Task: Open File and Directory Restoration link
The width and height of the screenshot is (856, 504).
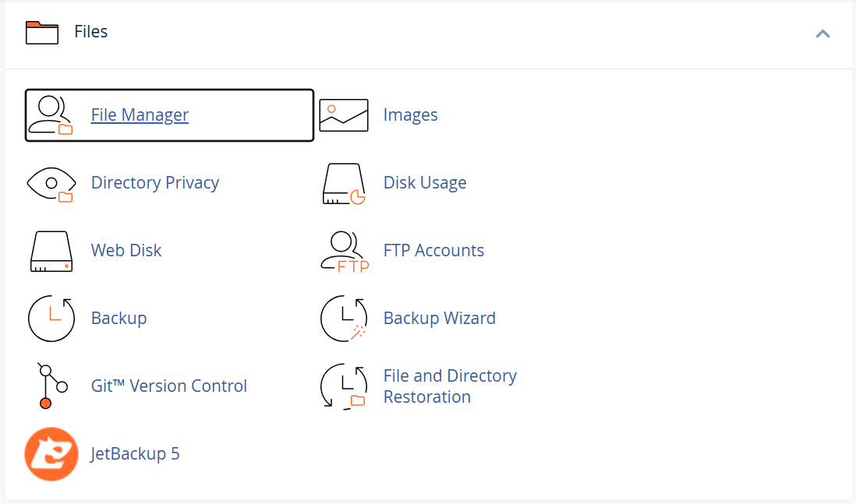Action: pyautogui.click(x=450, y=386)
